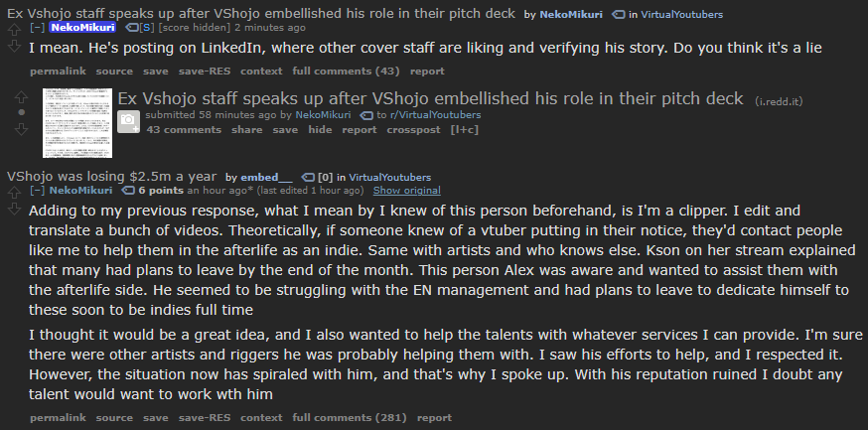Open the post screenshot thumbnail

point(75,122)
